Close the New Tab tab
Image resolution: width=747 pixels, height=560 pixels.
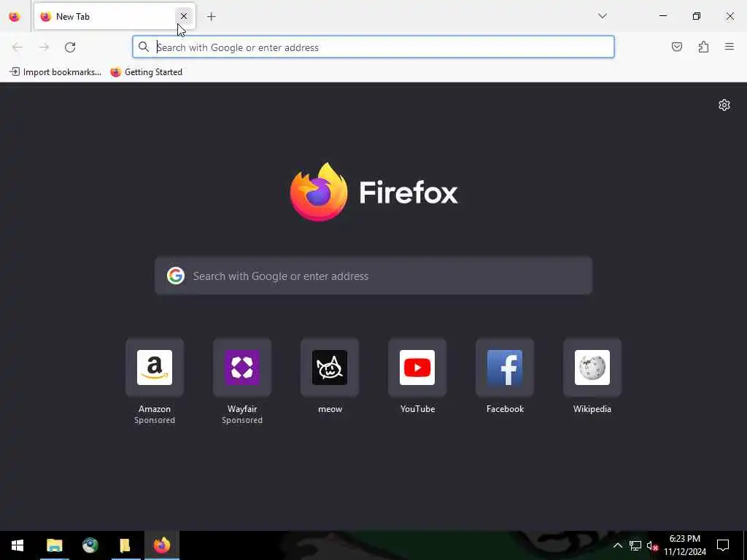(183, 17)
